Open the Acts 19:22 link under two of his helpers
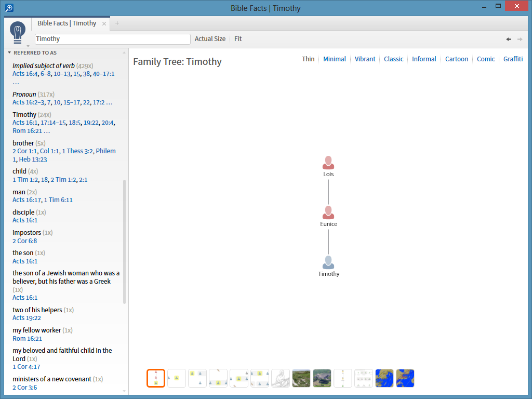 coord(27,318)
